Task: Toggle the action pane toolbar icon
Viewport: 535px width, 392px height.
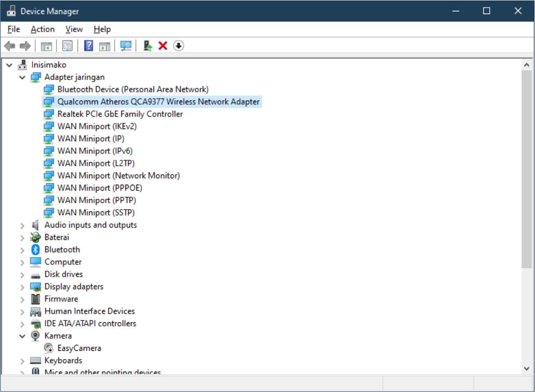Action: coord(105,46)
